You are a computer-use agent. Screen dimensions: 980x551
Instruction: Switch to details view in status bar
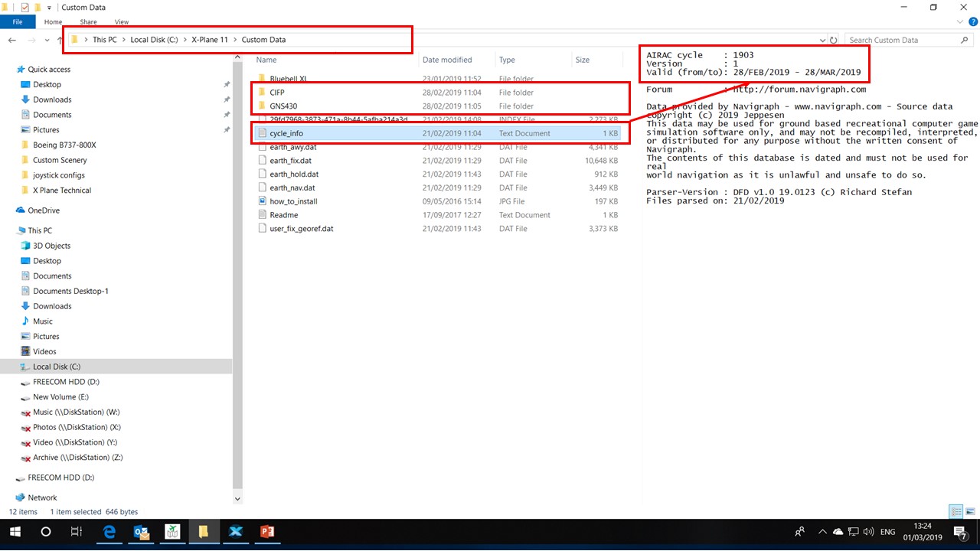coord(956,512)
